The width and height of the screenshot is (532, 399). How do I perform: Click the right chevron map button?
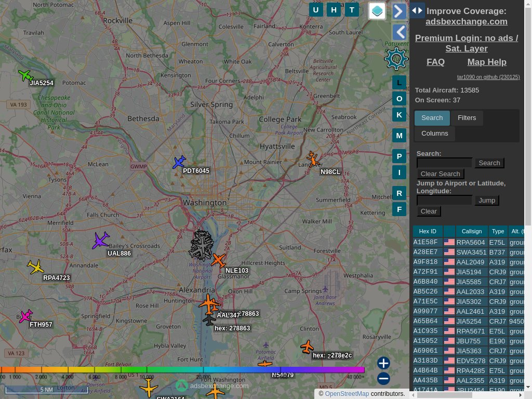400,11
